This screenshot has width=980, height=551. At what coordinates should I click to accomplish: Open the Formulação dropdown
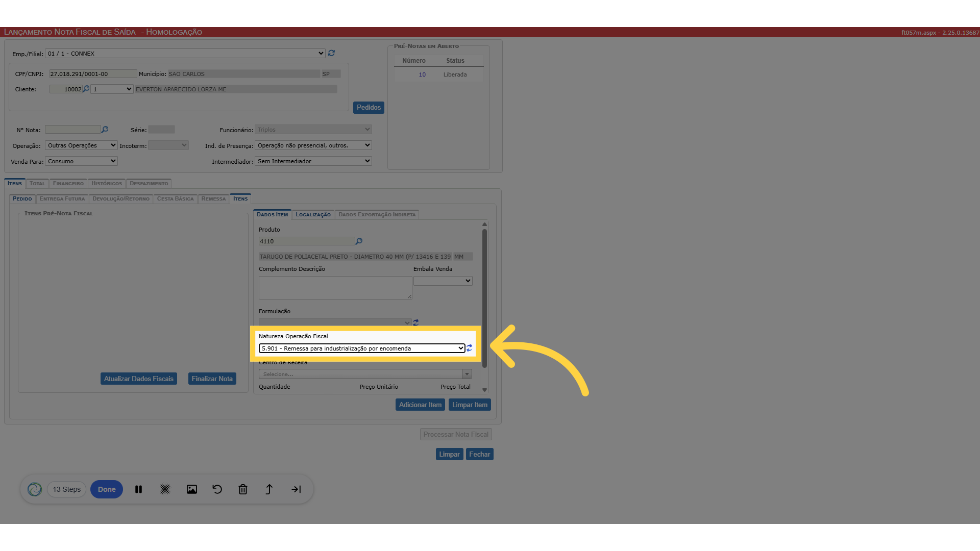point(335,322)
